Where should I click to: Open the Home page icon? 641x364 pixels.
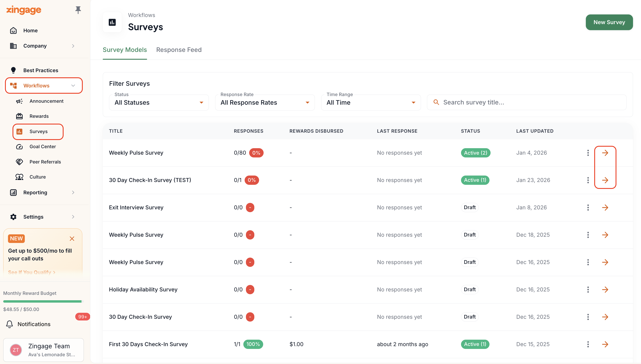tap(13, 31)
